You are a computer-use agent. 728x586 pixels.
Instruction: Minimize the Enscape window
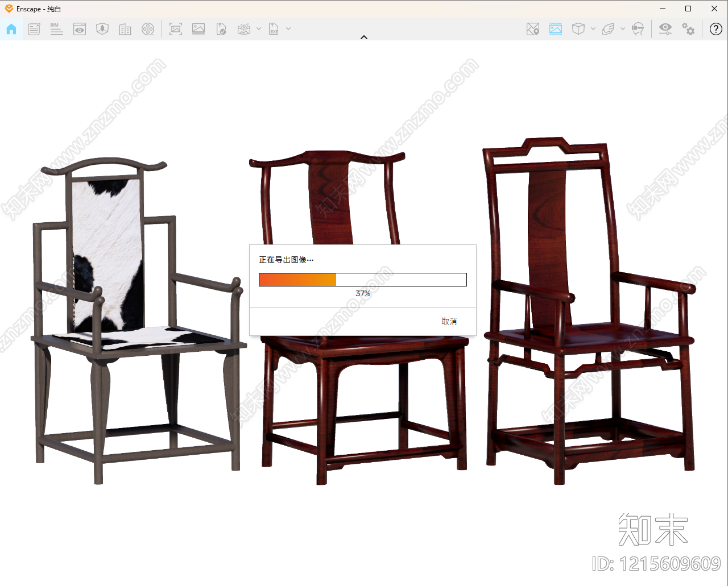point(663,9)
